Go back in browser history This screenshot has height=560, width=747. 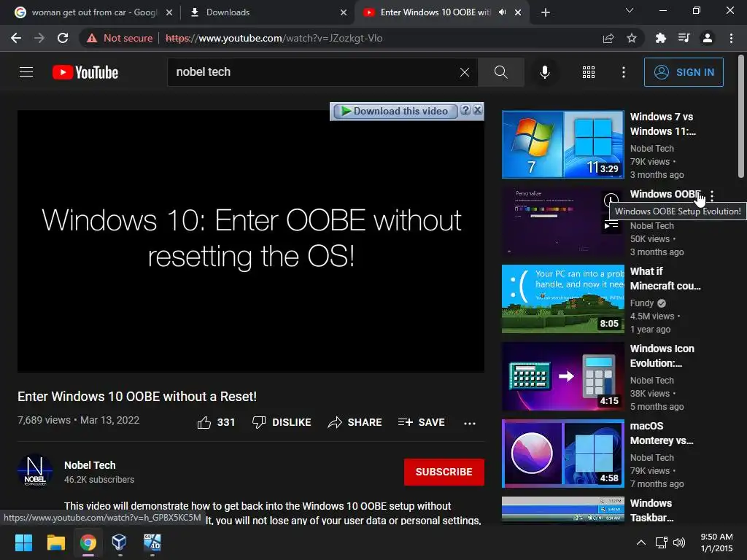(16, 38)
